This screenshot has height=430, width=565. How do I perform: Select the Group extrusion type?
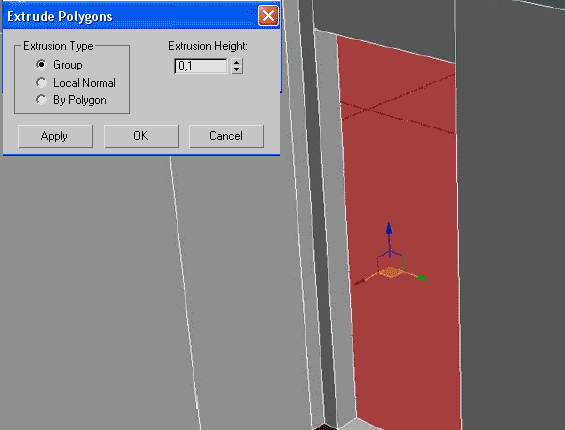[41, 65]
